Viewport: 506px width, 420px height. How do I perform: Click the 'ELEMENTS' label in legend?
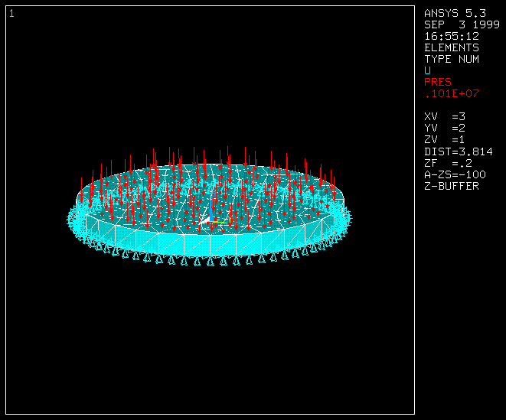click(x=452, y=47)
